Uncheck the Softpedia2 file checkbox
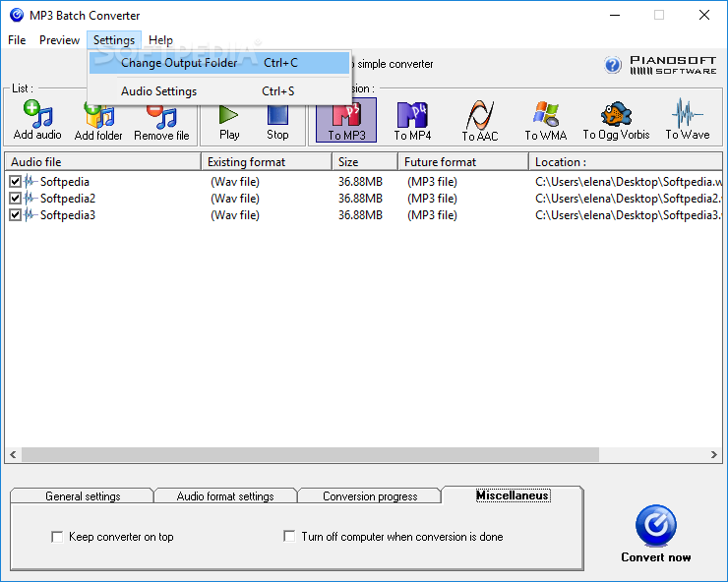 pyautogui.click(x=16, y=199)
